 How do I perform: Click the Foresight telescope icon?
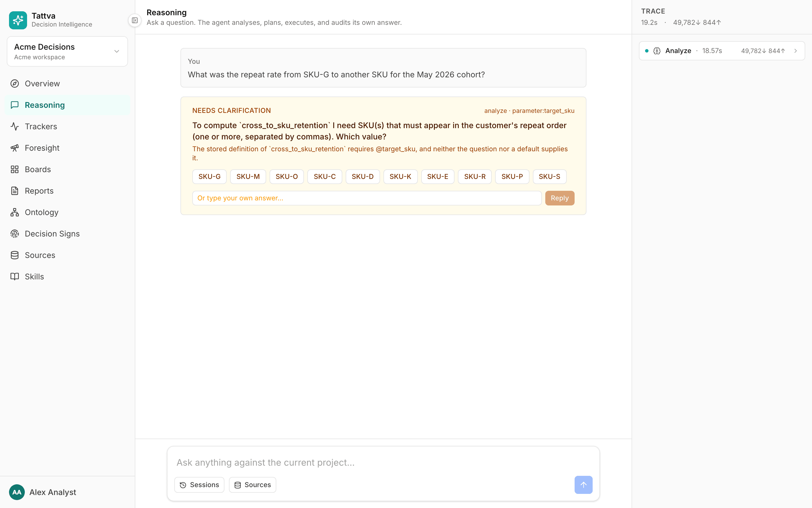point(15,148)
